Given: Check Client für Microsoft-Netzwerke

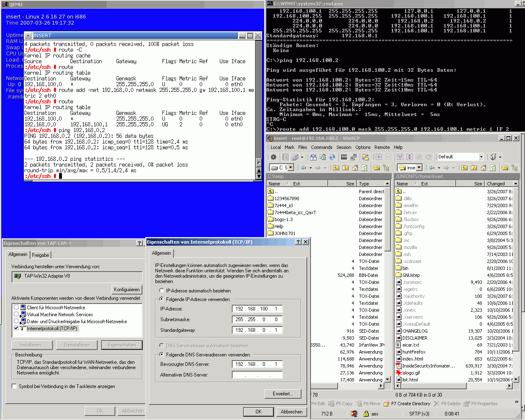Looking at the screenshot, I should point(16,307).
